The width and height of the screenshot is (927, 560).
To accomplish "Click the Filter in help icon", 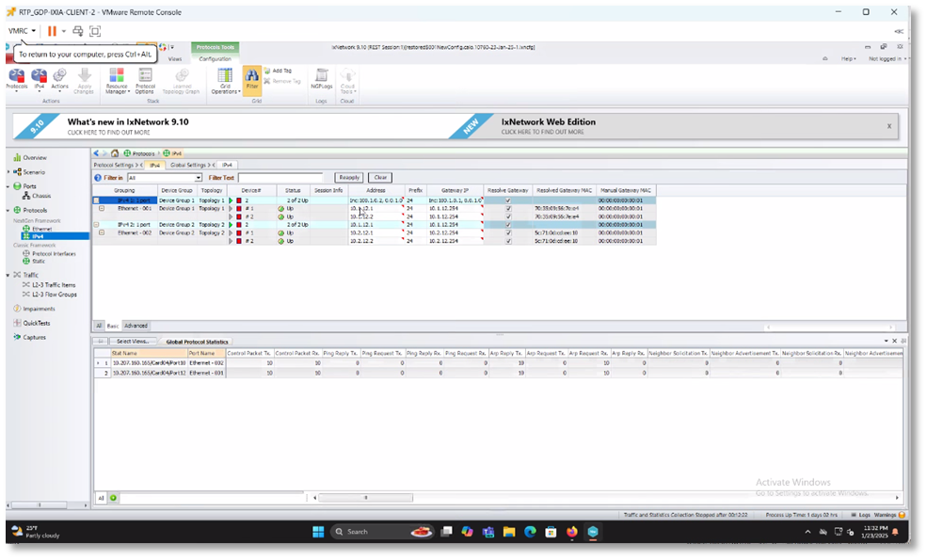I will 98,177.
